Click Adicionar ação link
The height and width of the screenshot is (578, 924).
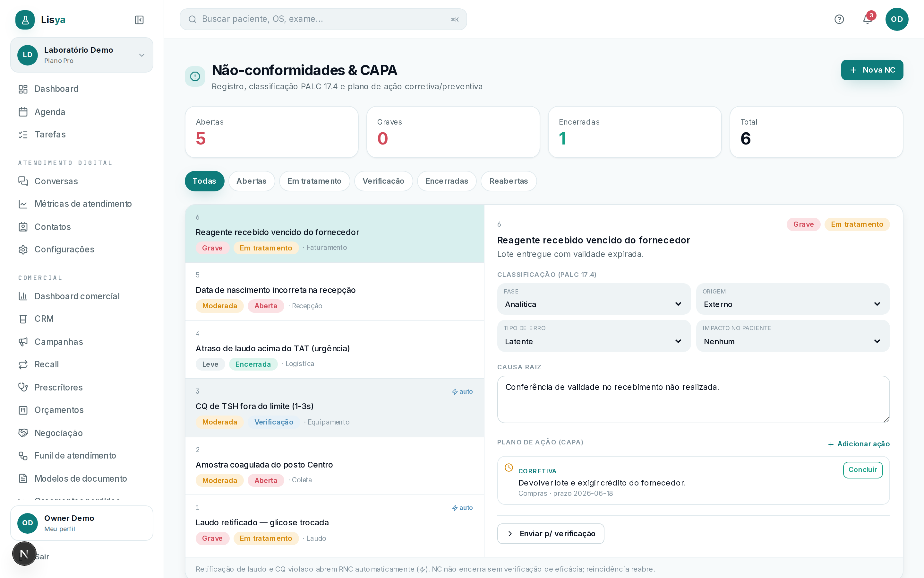(x=858, y=444)
